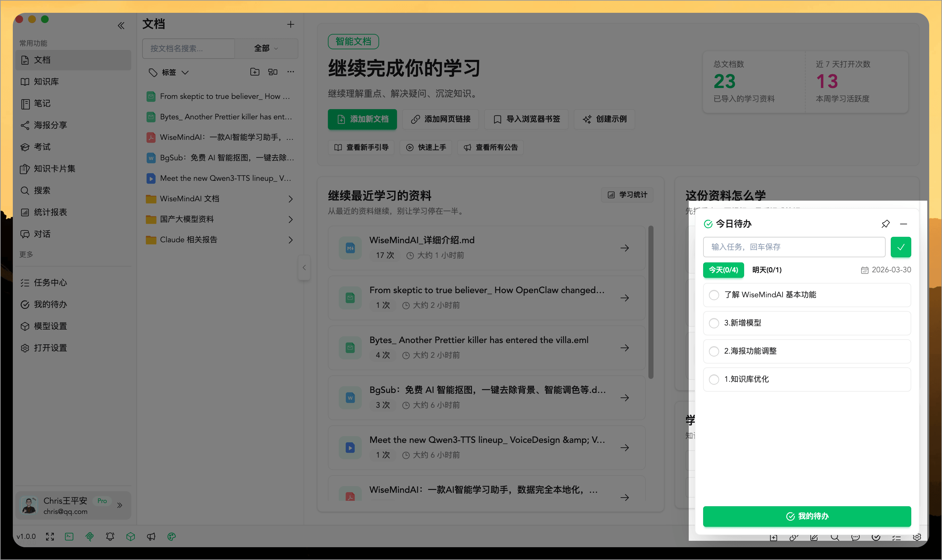942x560 pixels.
Task: Open the 统计报表 panel
Action: click(x=51, y=212)
